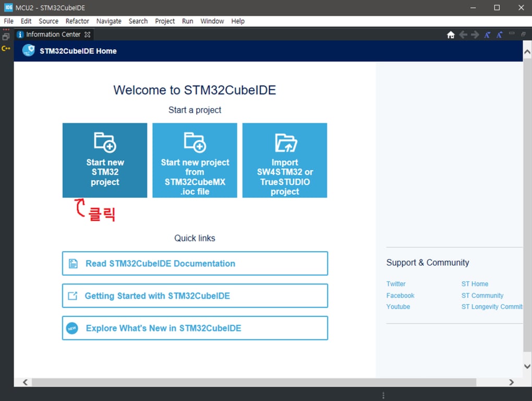The width and height of the screenshot is (532, 401).
Task: Open Read STM32CubeIDE Documentation link
Action: [x=195, y=264]
